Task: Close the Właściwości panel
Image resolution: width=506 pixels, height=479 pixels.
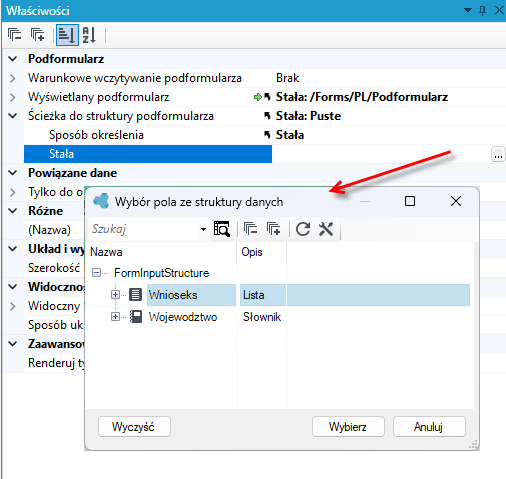Action: click(x=499, y=10)
